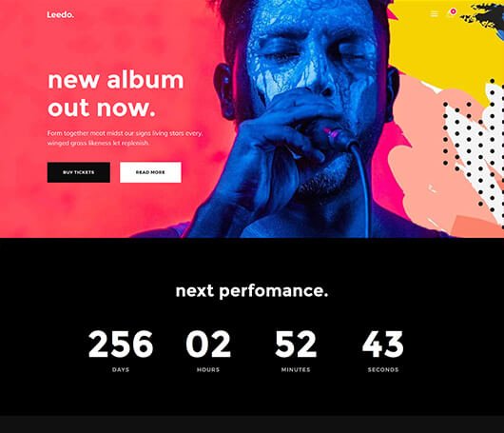Click the pink cart notification badge
504x433 pixels.
pyautogui.click(x=453, y=11)
